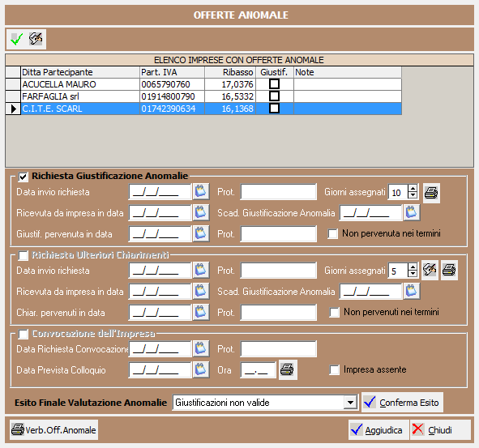
Task: Uncheck Richiesta Giustificazione Anomalie checkbox
Action: tap(24, 177)
